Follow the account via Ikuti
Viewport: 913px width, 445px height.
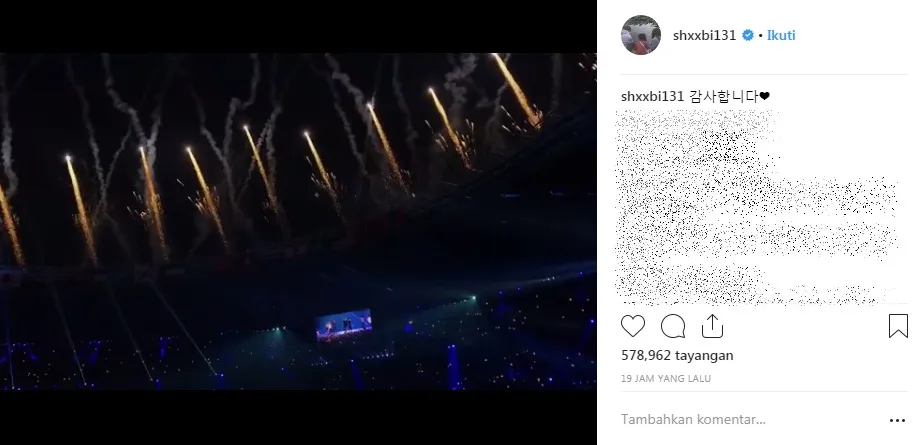[781, 35]
